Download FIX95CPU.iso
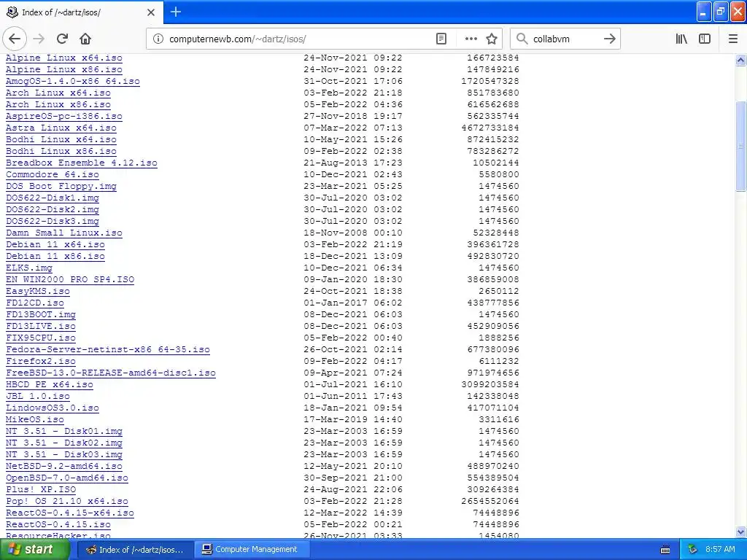 point(41,338)
